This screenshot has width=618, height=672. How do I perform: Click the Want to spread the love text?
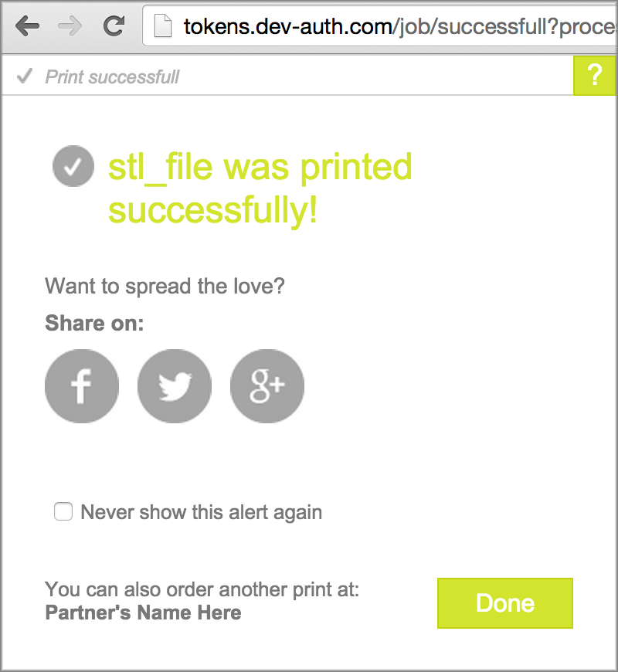coord(165,286)
